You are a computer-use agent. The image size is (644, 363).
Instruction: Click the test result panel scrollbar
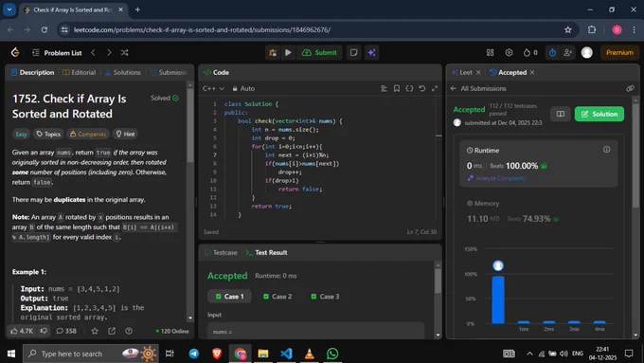(x=438, y=281)
